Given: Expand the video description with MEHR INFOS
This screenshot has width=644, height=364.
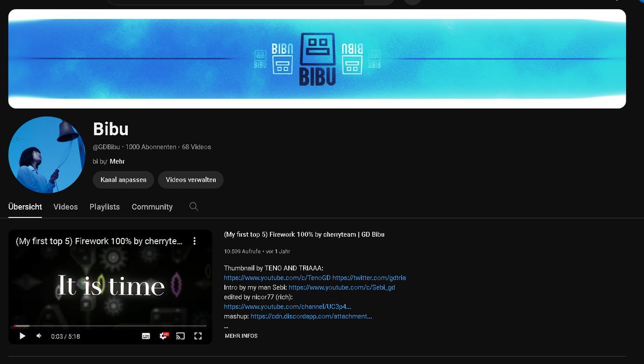Looking at the screenshot, I should click(240, 336).
